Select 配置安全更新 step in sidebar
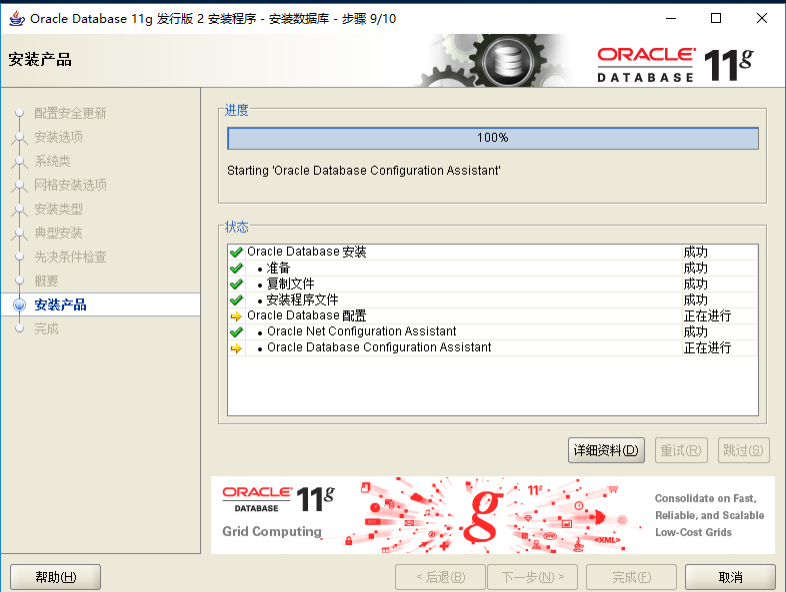786x592 pixels. pyautogui.click(x=70, y=113)
